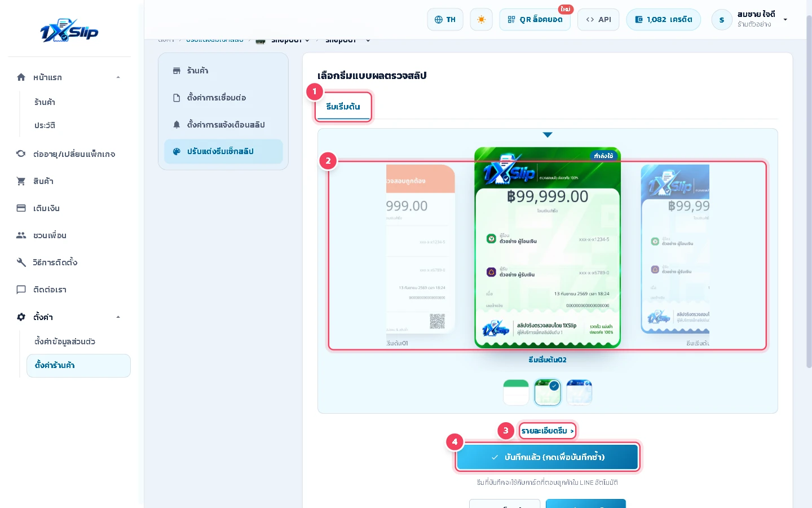The width and height of the screenshot is (812, 508).
Task: Choose the blue theme thumbnail swatch
Action: point(579,392)
